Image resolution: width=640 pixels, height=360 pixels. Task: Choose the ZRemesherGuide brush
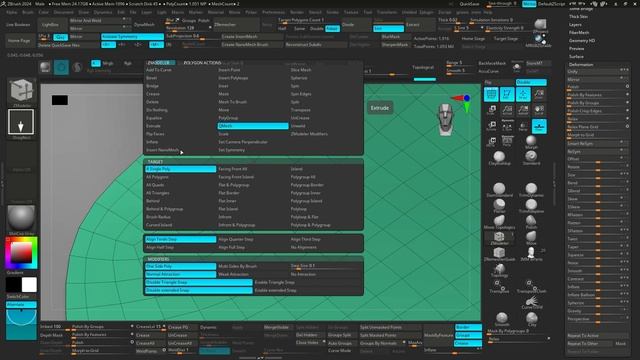point(499,254)
